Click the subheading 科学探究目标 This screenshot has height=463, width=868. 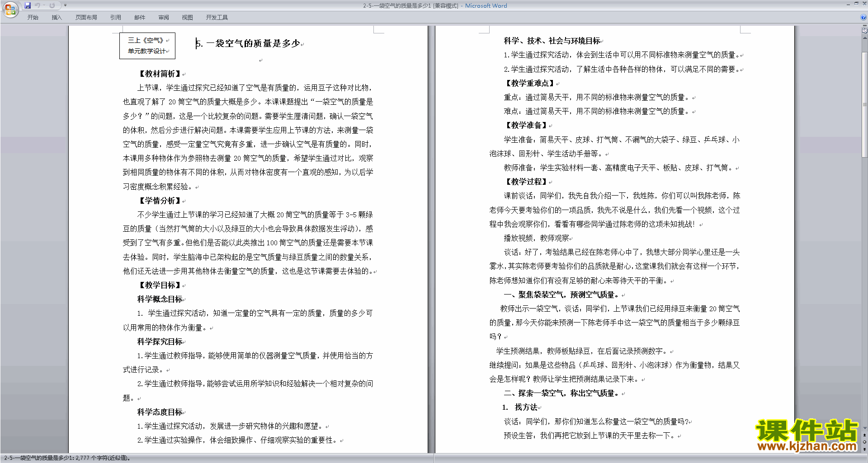(160, 341)
